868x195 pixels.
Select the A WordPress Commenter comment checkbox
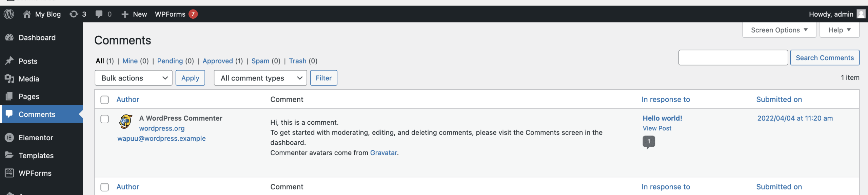pos(105,119)
